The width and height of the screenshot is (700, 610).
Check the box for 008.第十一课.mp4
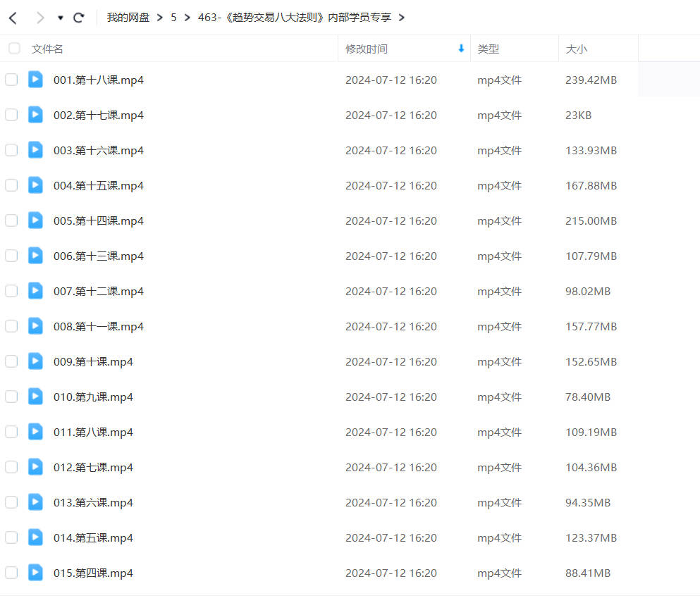[x=11, y=327]
